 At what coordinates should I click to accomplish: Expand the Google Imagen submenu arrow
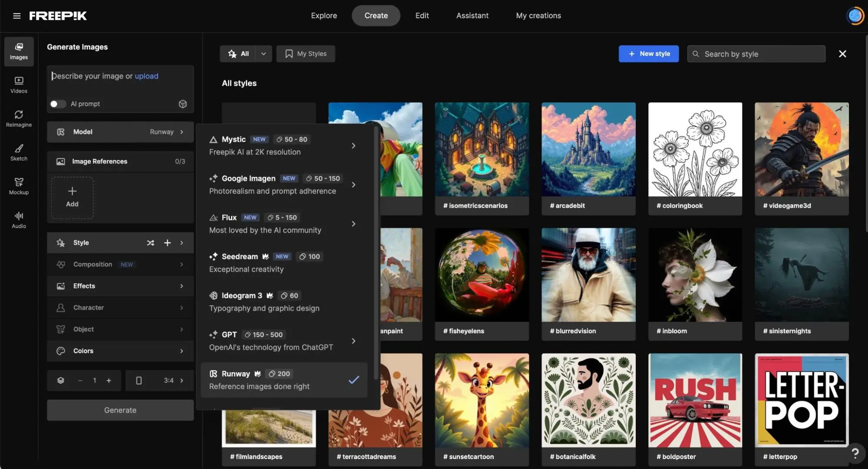coord(353,185)
